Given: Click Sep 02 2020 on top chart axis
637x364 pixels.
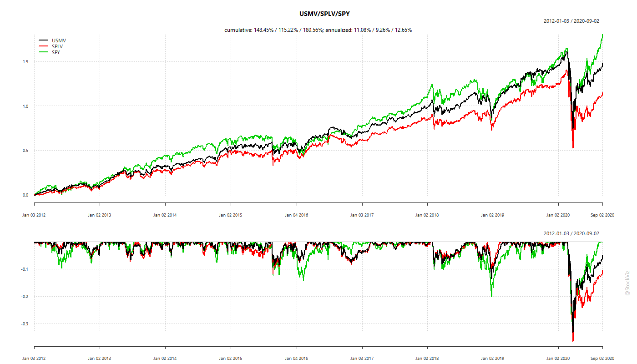Looking at the screenshot, I should (x=602, y=215).
